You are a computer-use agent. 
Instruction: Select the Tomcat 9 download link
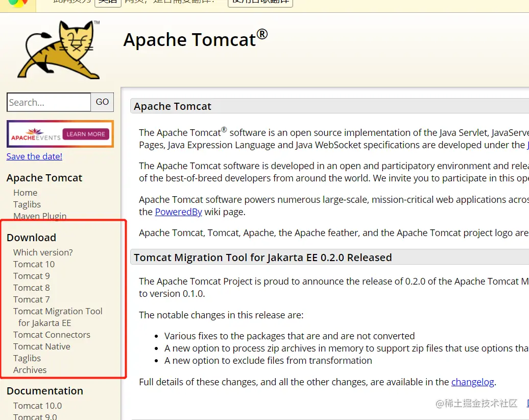(x=31, y=276)
